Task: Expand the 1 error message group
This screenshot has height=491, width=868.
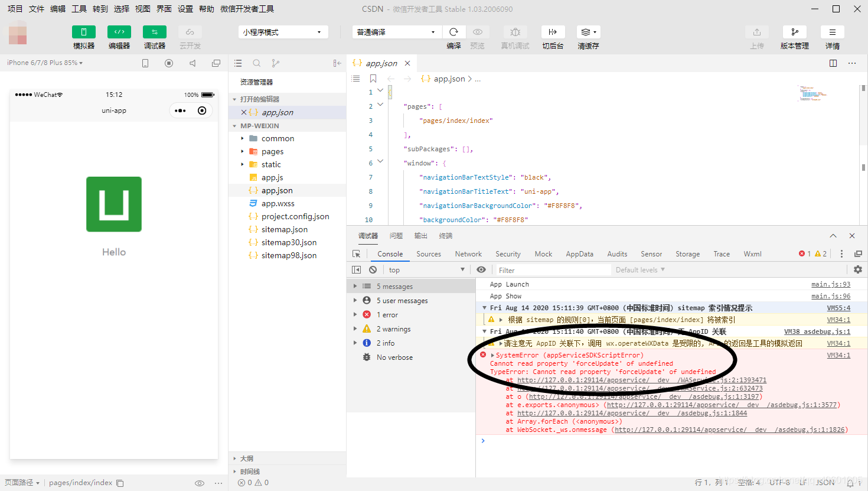Action: click(355, 315)
